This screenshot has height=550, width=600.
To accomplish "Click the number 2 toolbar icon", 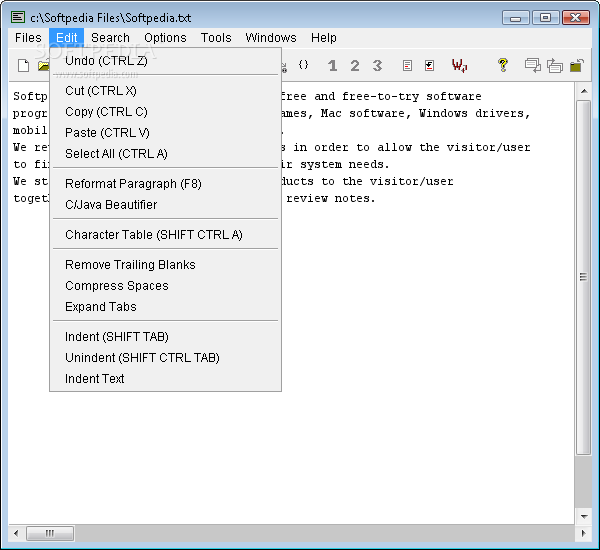I will coord(355,65).
